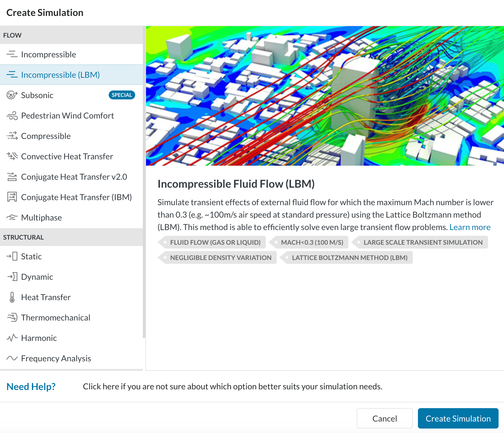Click the STRUCTURAL section header

click(x=71, y=237)
